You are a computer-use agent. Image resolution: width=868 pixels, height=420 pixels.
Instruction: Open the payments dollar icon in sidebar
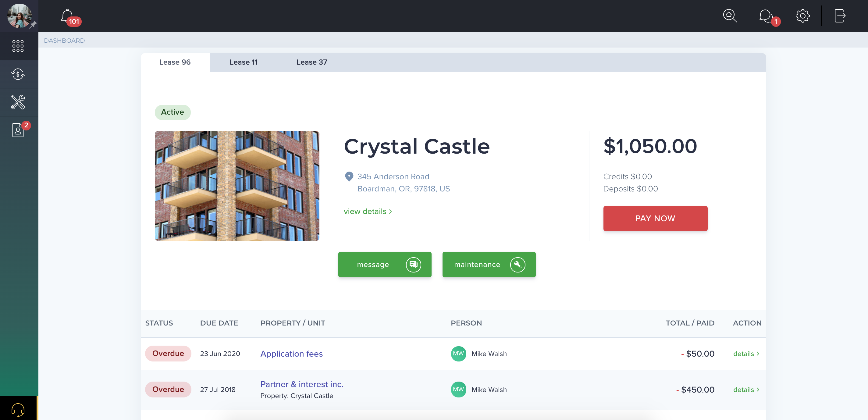pyautogui.click(x=18, y=74)
